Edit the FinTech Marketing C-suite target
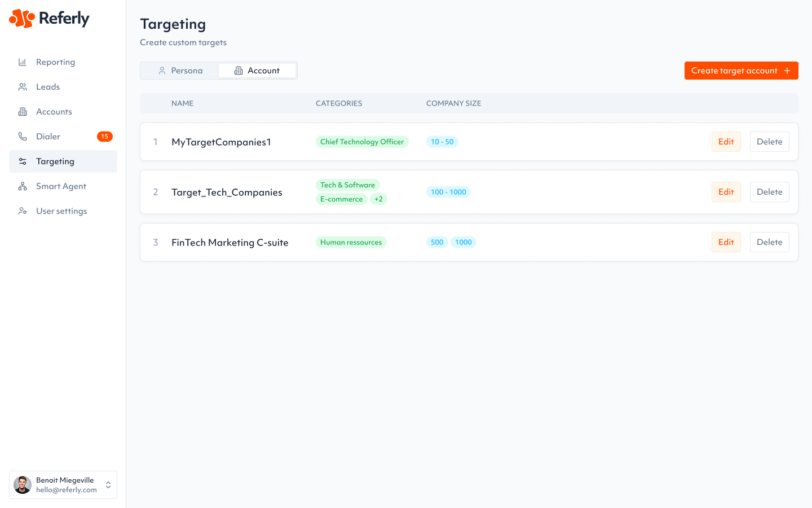This screenshot has width=812, height=508. [726, 242]
